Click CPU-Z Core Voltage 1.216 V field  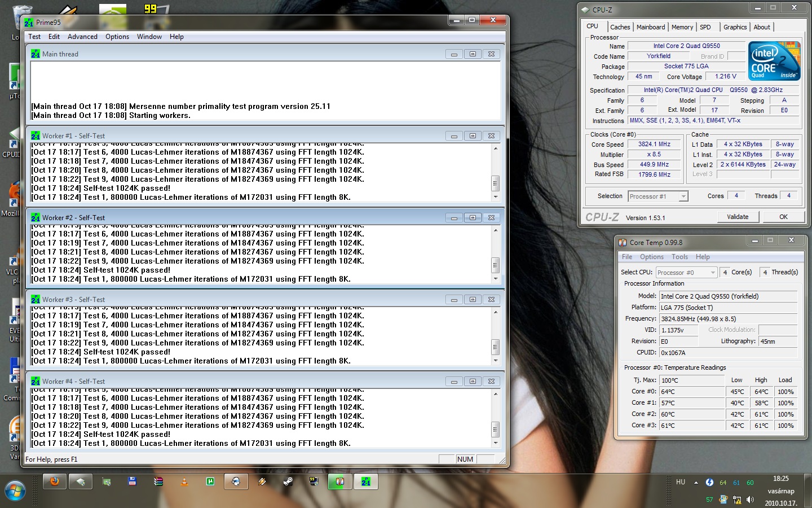pos(726,77)
